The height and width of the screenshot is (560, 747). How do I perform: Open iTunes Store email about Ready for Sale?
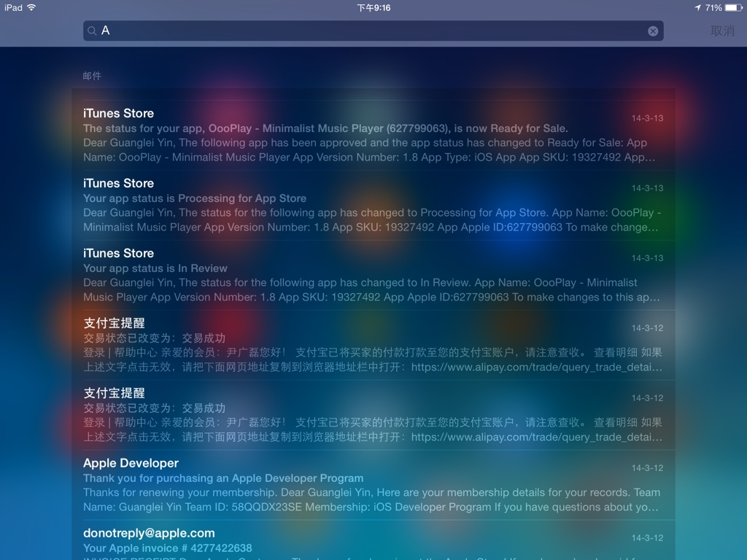tap(372, 135)
